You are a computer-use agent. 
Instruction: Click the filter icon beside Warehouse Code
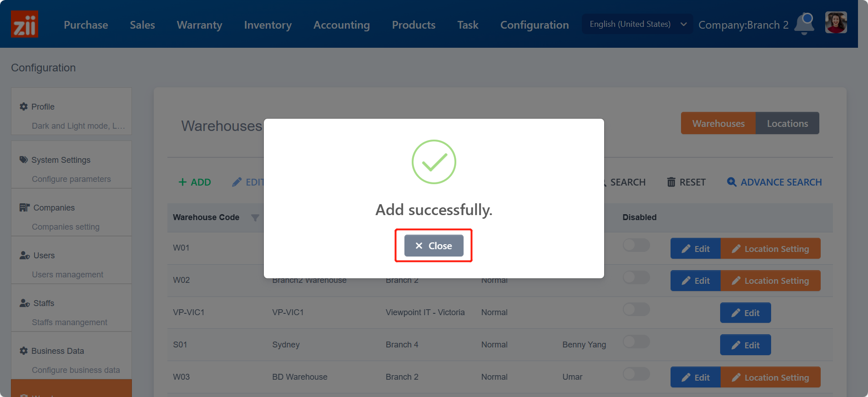click(255, 218)
